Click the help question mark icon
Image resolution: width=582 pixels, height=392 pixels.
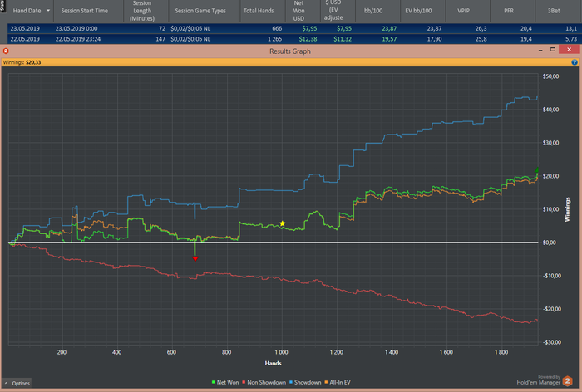tap(575, 62)
